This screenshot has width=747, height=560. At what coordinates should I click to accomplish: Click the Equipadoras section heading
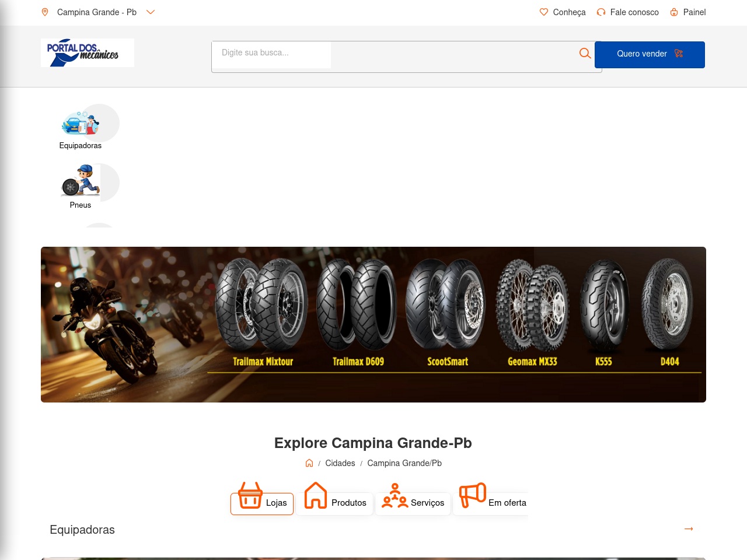click(x=82, y=530)
